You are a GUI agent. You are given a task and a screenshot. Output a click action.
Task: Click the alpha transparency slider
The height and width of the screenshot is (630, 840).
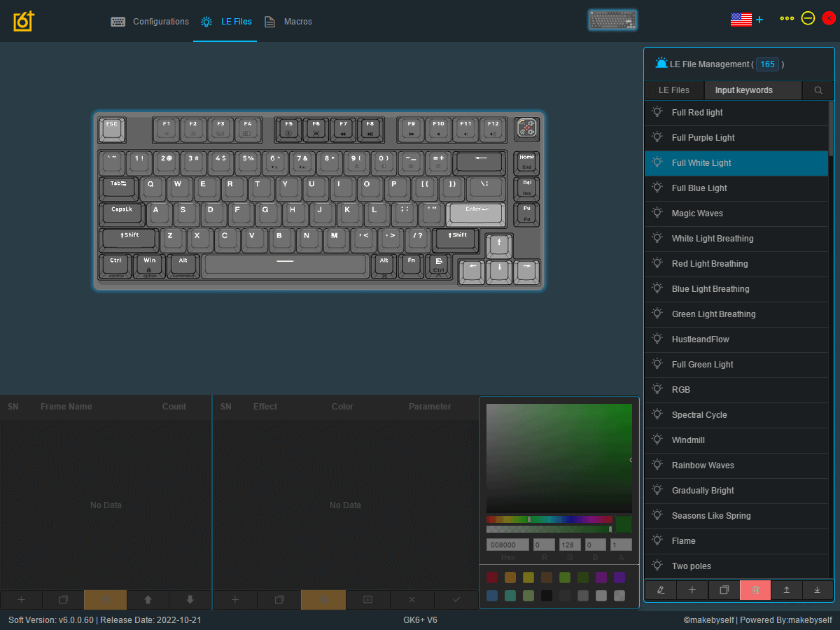pos(549,529)
